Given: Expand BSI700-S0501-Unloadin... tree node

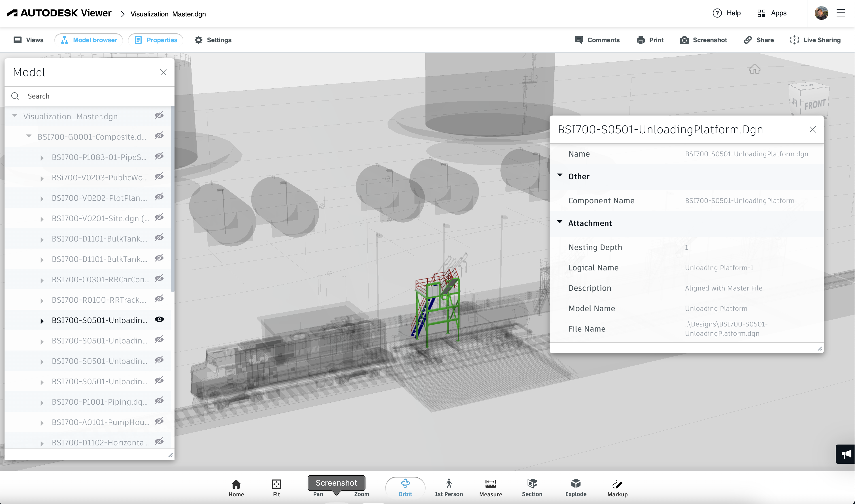Looking at the screenshot, I should 42,320.
